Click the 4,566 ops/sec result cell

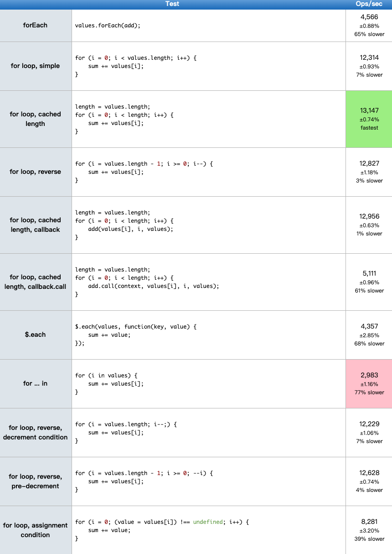(369, 25)
